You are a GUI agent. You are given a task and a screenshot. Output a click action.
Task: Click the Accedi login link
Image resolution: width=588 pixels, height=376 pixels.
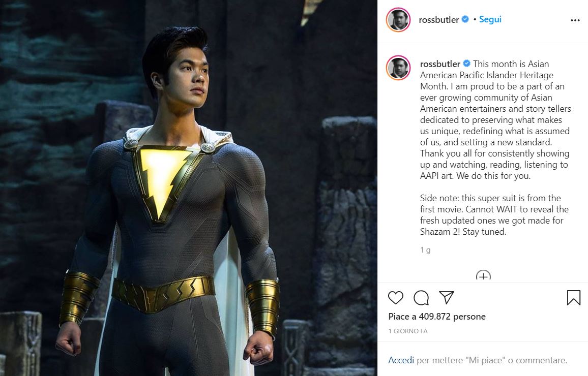tap(401, 360)
